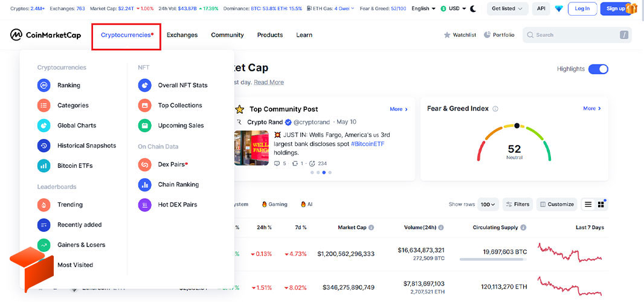Select the third carousel dot
This screenshot has height=302, width=644.
point(324,173)
